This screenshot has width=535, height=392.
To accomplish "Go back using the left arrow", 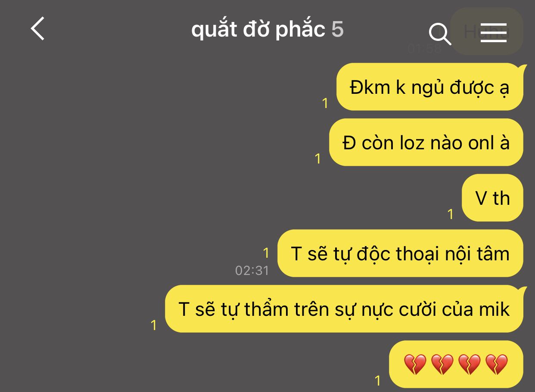I will click(x=38, y=29).
